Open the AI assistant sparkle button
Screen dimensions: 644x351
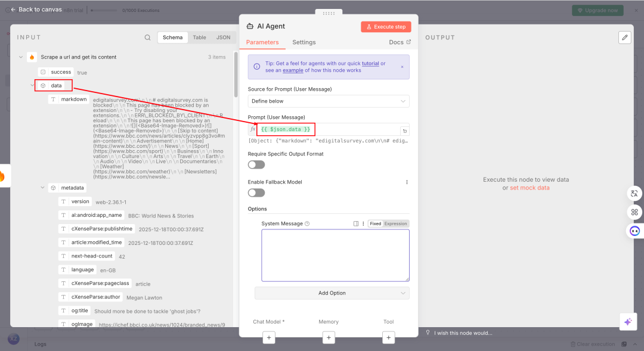click(x=627, y=322)
